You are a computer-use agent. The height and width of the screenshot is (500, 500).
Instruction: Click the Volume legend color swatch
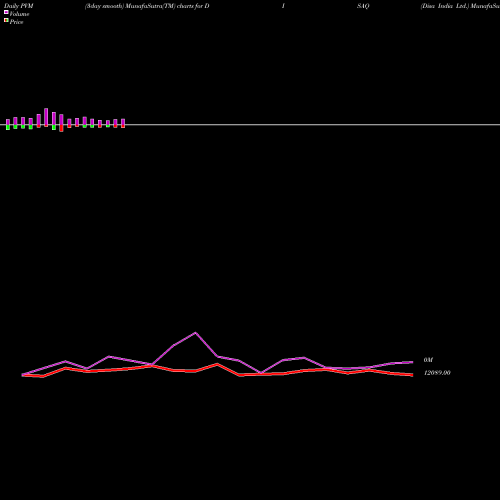click(6, 12)
